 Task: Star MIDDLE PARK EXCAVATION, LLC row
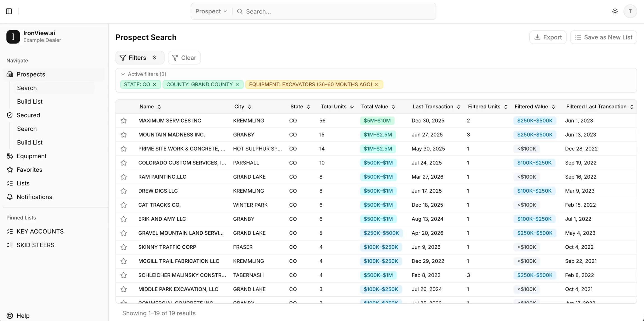click(124, 289)
